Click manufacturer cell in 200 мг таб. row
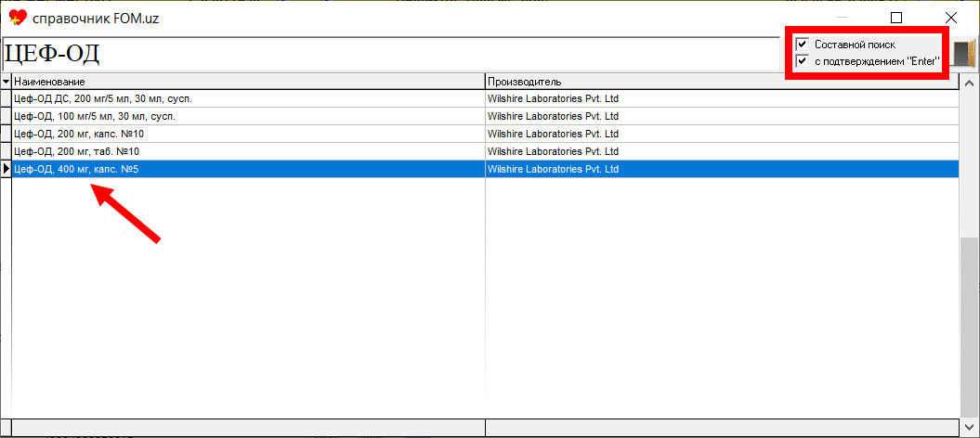 click(x=722, y=151)
